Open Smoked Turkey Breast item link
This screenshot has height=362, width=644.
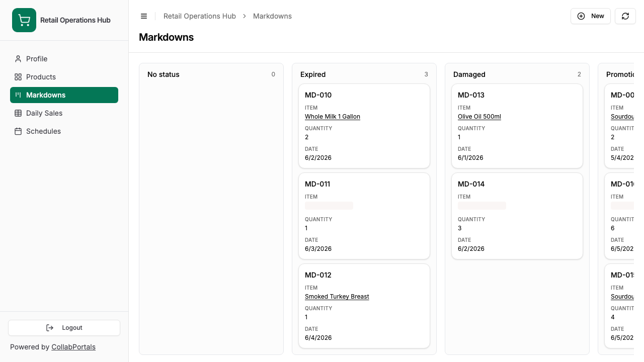coord(337,297)
